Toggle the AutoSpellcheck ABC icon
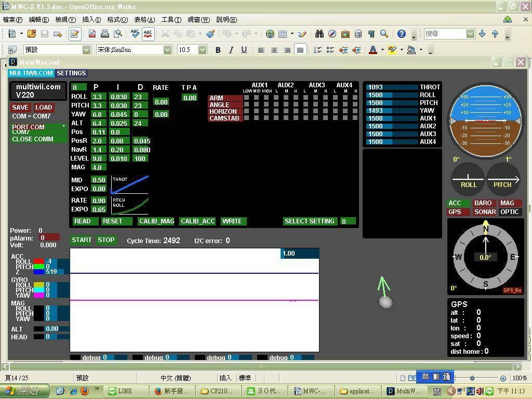 (x=148, y=34)
